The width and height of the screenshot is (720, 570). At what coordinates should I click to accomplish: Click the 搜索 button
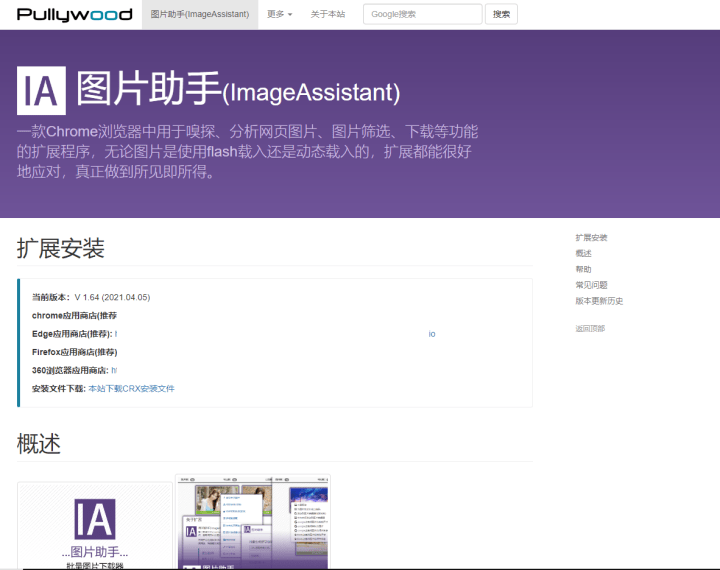(x=501, y=14)
